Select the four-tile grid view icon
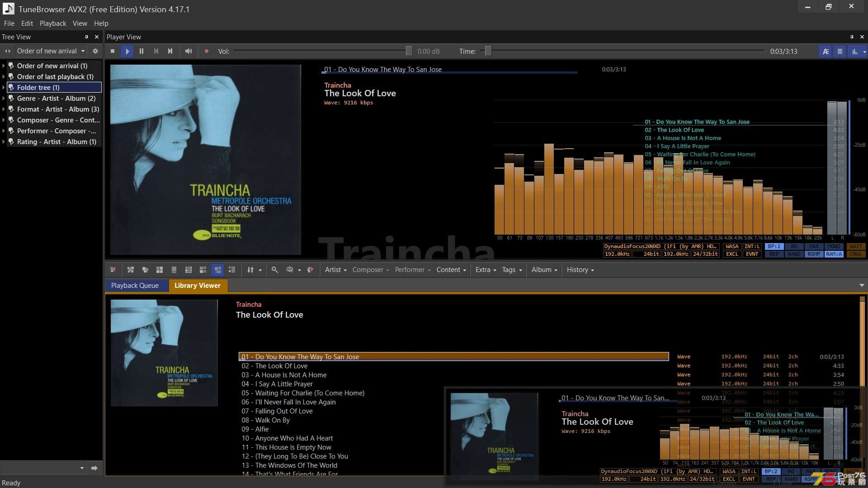 (x=160, y=270)
